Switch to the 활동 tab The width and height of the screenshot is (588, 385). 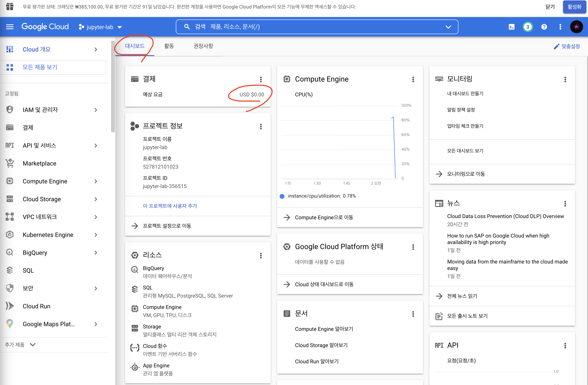pyautogui.click(x=169, y=46)
